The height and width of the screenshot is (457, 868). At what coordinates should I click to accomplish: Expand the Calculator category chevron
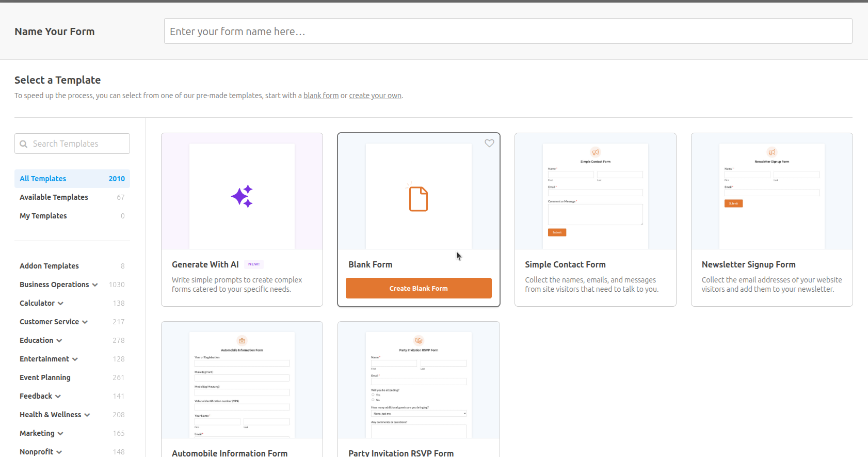(60, 304)
